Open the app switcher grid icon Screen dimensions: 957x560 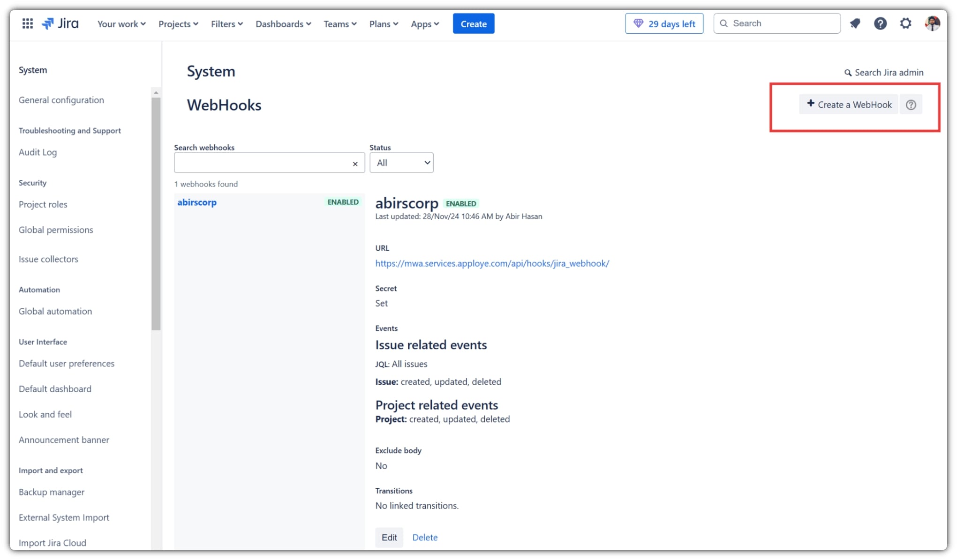(x=28, y=23)
